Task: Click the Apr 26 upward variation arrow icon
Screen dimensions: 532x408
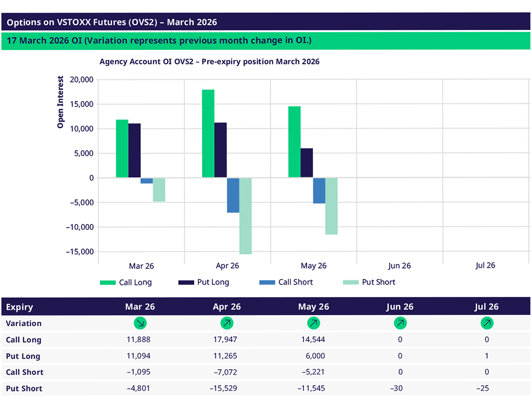Action: 227,323
